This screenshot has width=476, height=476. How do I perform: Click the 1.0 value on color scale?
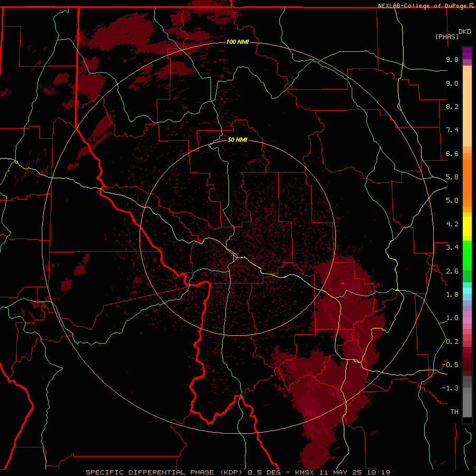tap(452, 318)
